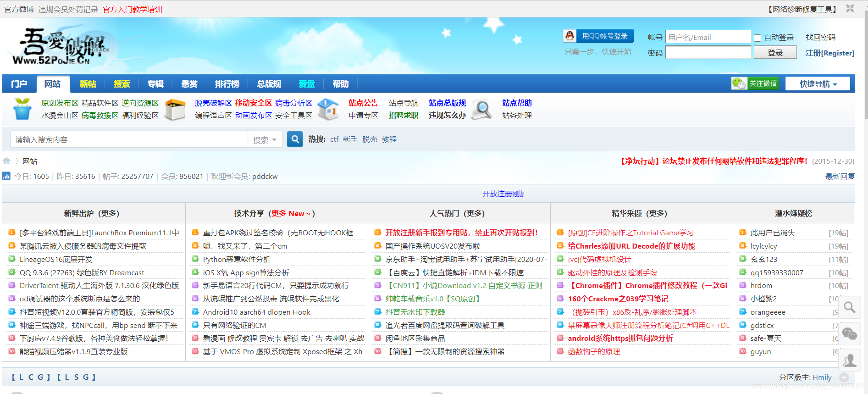The width and height of the screenshot is (868, 394).
Task: Click rank 1 icon beside 此用户已消失
Action: coord(743,233)
